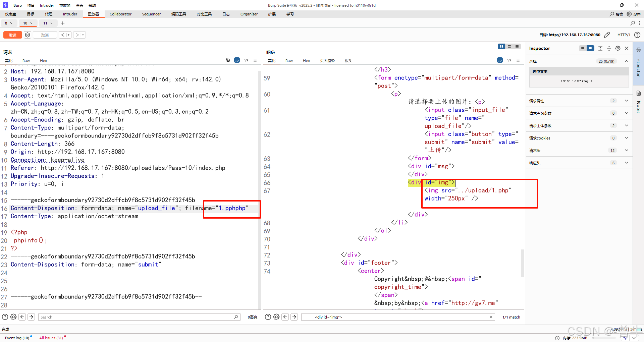
Task: Open the Sequencer main tab
Action: coord(151,14)
